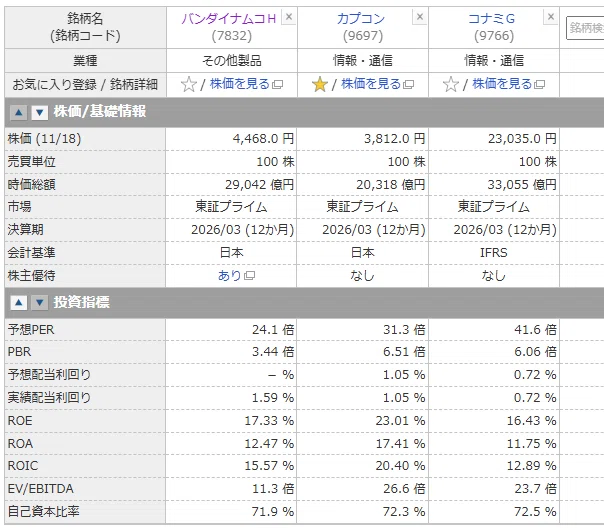
Task: View 株価を見る link for バンダイナムコH
Action: [x=240, y=84]
